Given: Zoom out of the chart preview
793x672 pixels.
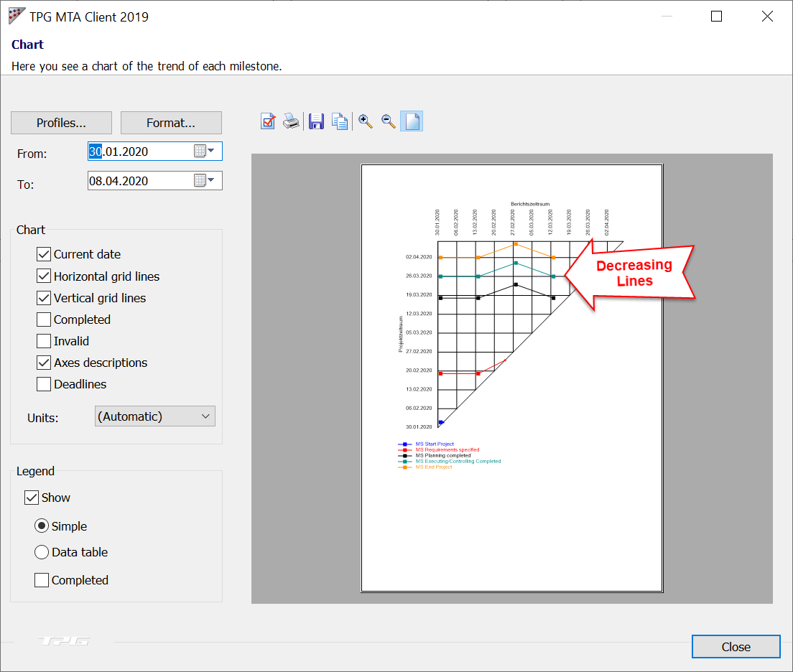Looking at the screenshot, I should 389,121.
